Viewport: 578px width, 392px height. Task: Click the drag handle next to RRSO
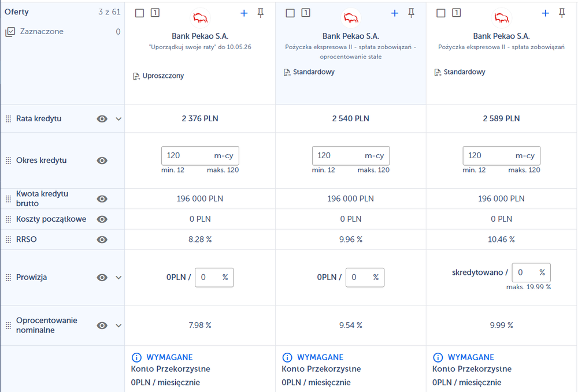point(8,240)
